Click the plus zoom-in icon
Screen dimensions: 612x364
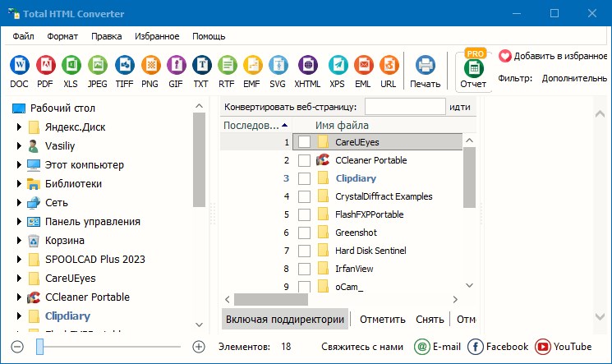click(x=199, y=347)
